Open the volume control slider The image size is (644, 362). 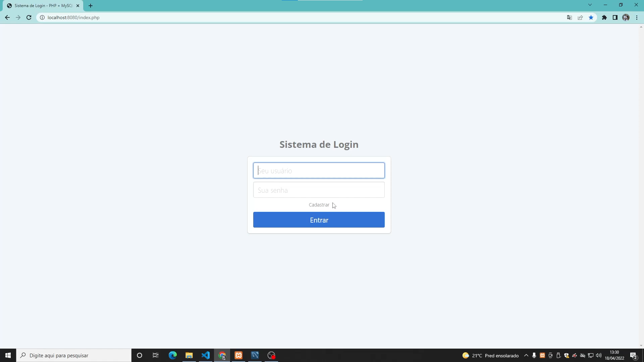pos(599,355)
